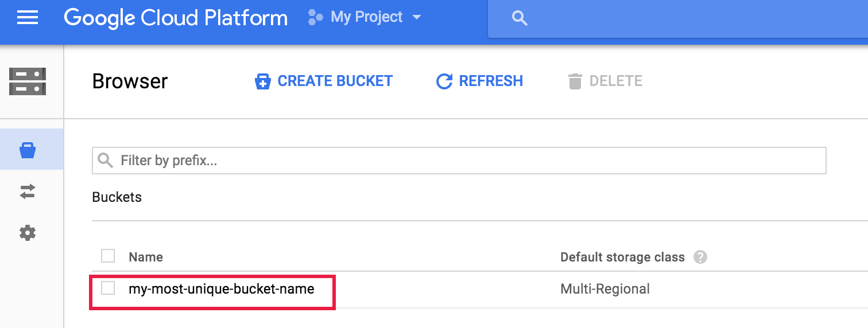The width and height of the screenshot is (868, 328).
Task: Open the hamburger navigation menu
Action: (28, 18)
